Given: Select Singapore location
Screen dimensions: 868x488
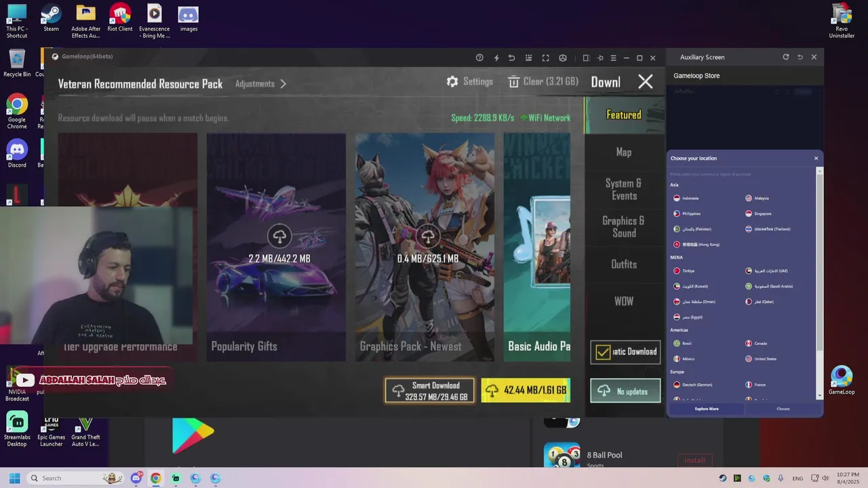Looking at the screenshot, I should pos(758,214).
